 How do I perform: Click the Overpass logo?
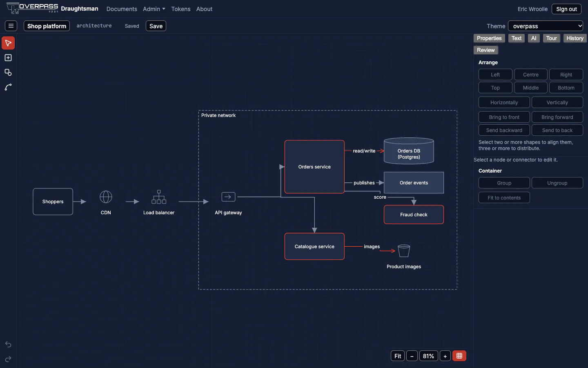[33, 8]
